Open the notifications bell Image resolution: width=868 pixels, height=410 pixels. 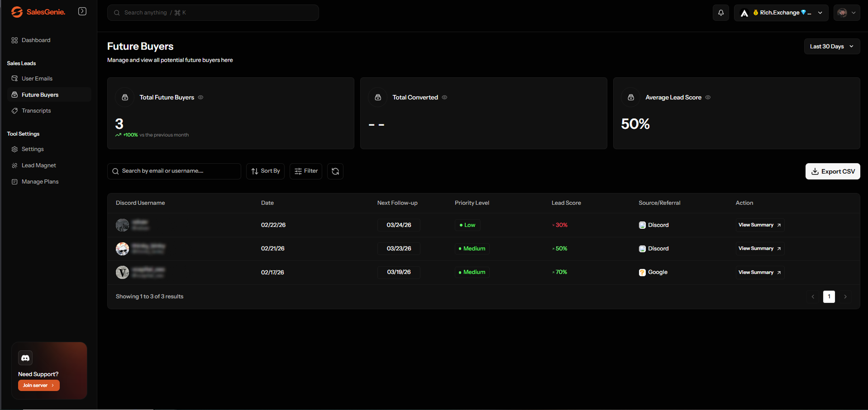(720, 12)
